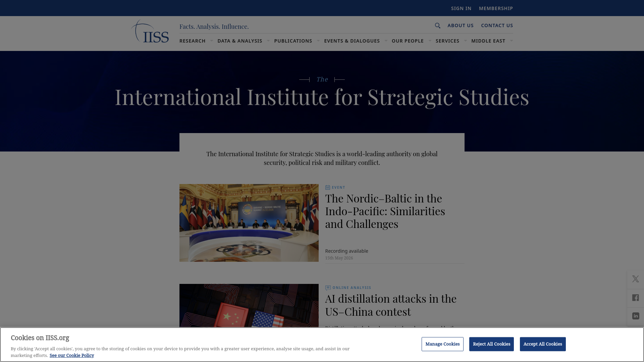Open the Nordic–Baltic in the Indo-Pacific article title

click(x=385, y=211)
